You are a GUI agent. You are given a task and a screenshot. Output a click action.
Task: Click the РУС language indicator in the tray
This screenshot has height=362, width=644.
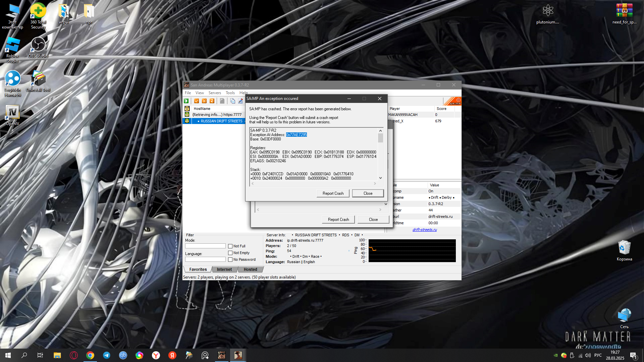pos(598,355)
